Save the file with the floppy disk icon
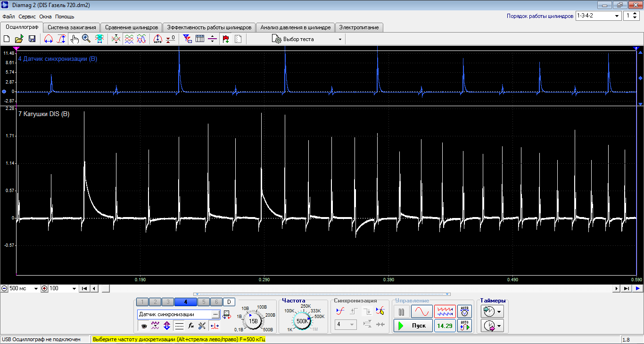 (x=32, y=39)
